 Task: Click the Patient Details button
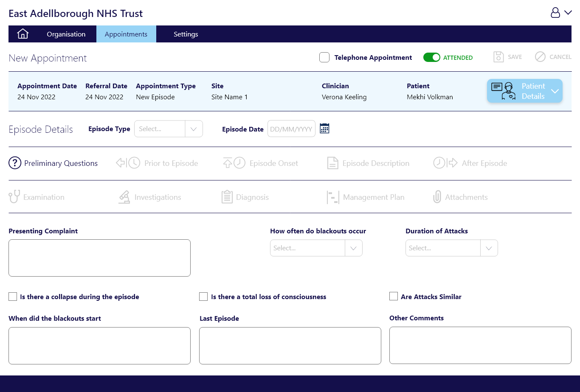pos(525,91)
